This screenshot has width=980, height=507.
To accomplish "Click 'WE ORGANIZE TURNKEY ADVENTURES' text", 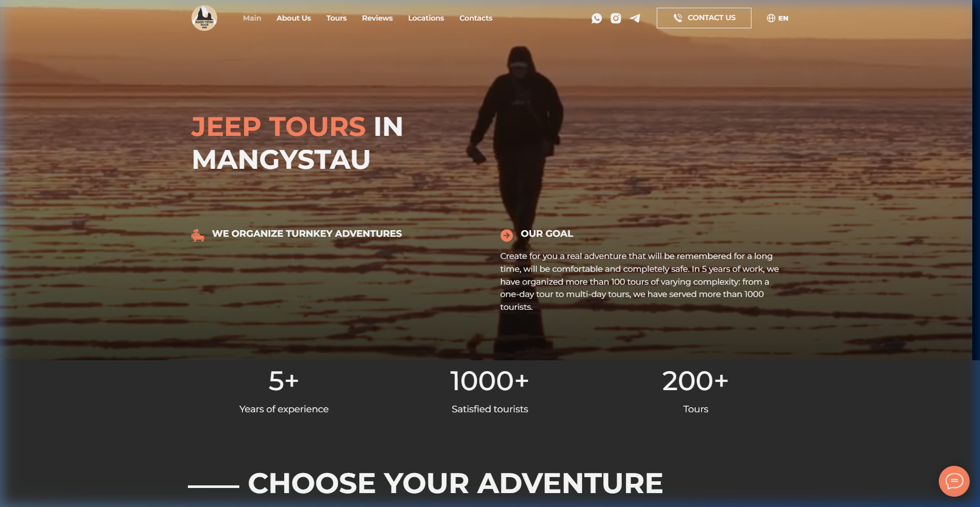I will click(x=307, y=234).
